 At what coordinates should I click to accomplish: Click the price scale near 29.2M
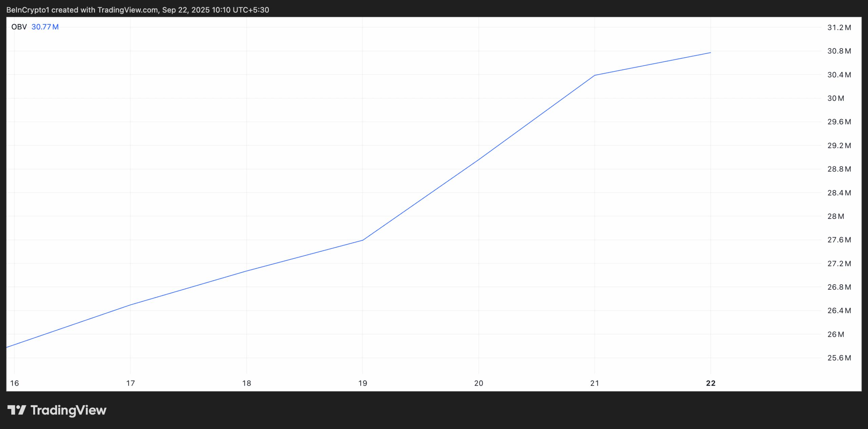(x=840, y=146)
